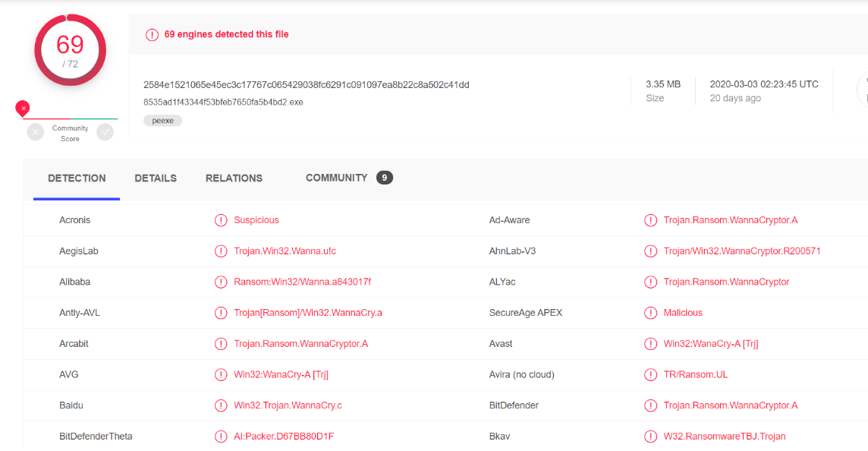Click the alert icon for Ad-Aware detection
This screenshot has height=451, width=868.
coord(650,220)
